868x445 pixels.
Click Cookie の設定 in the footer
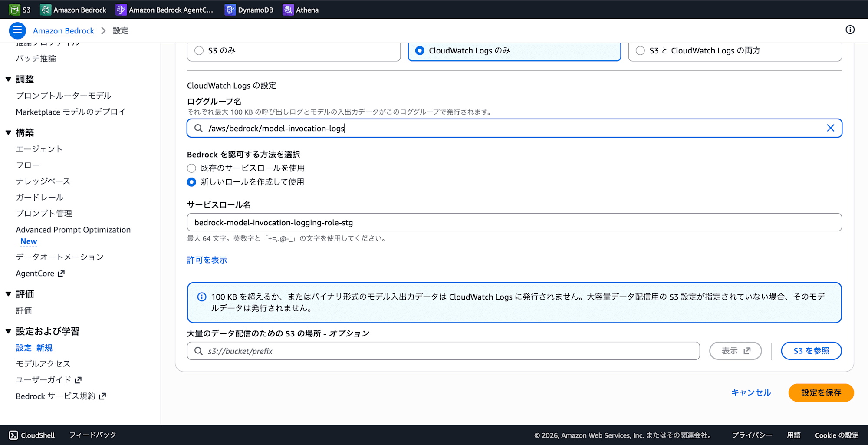tap(837, 435)
